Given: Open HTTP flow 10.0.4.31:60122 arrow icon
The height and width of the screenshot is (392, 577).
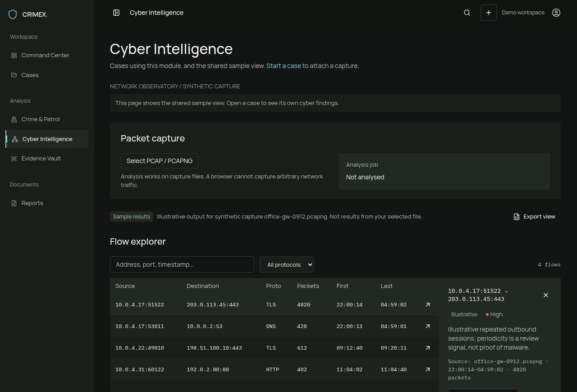Looking at the screenshot, I should tap(428, 369).
